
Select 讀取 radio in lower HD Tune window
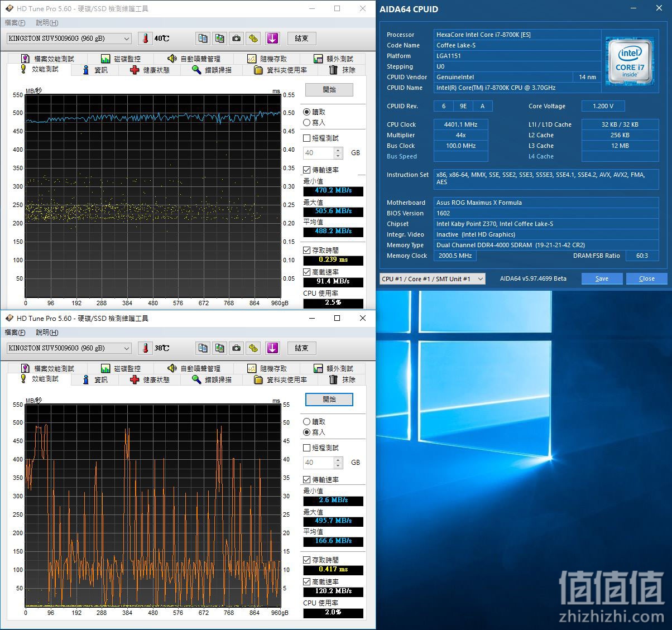pos(306,422)
